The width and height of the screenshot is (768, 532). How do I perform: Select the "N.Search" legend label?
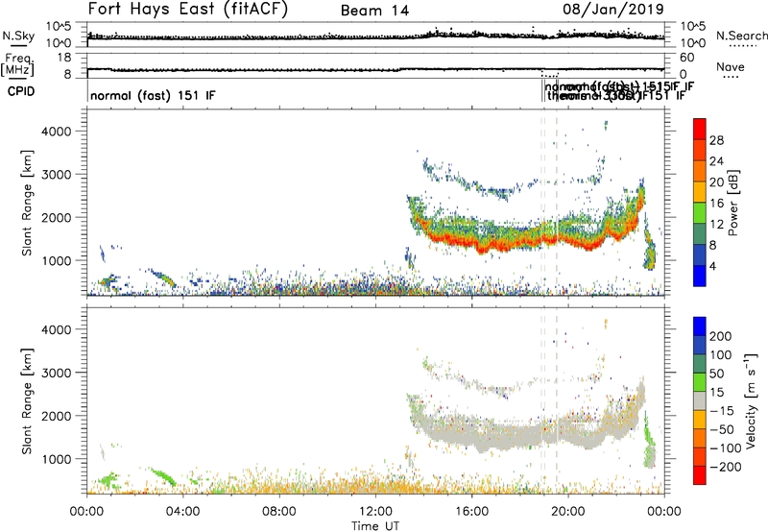coord(741,36)
